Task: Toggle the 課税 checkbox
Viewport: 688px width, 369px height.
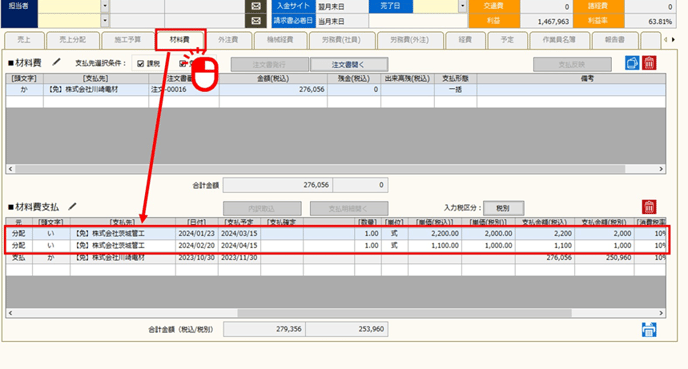Action: pyautogui.click(x=140, y=64)
